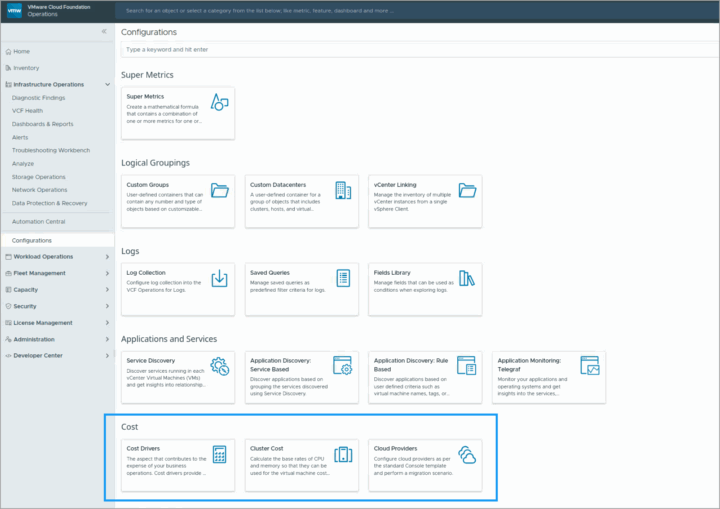Image resolution: width=720 pixels, height=509 pixels.
Task: Collapse Infrastructure Operations section chevron
Action: coord(107,85)
